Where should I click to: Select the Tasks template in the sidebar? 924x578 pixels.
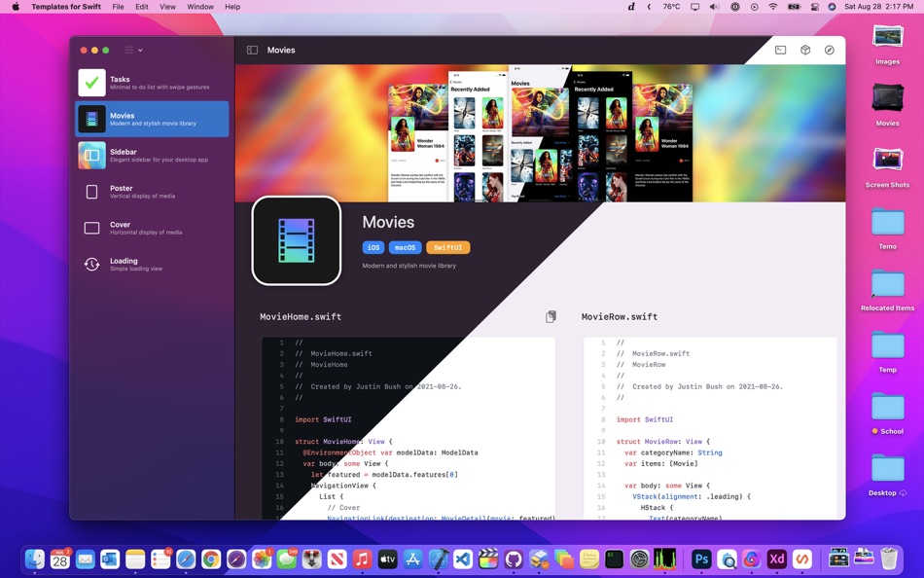tap(152, 83)
